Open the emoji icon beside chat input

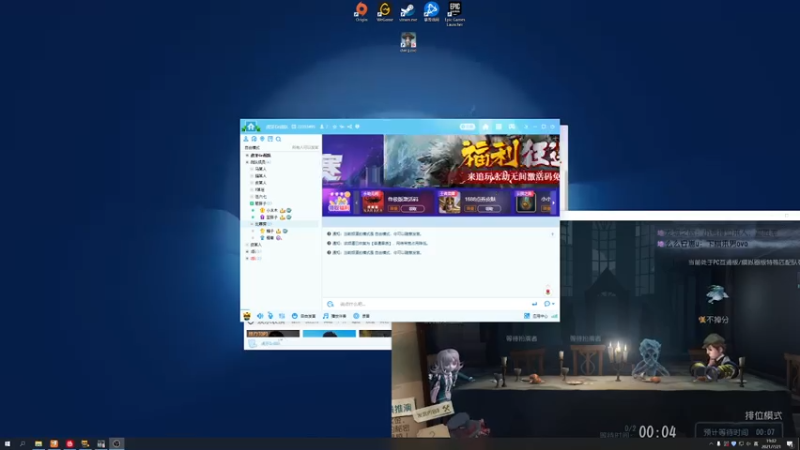point(330,304)
